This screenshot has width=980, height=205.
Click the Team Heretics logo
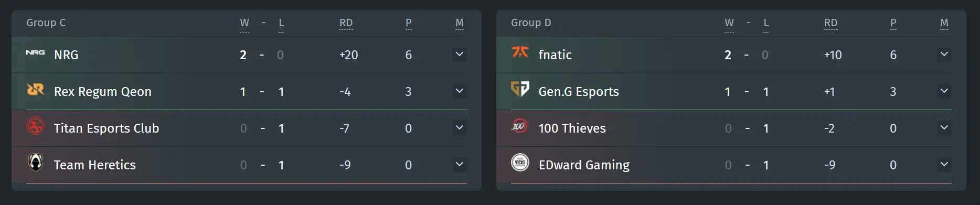click(x=35, y=163)
